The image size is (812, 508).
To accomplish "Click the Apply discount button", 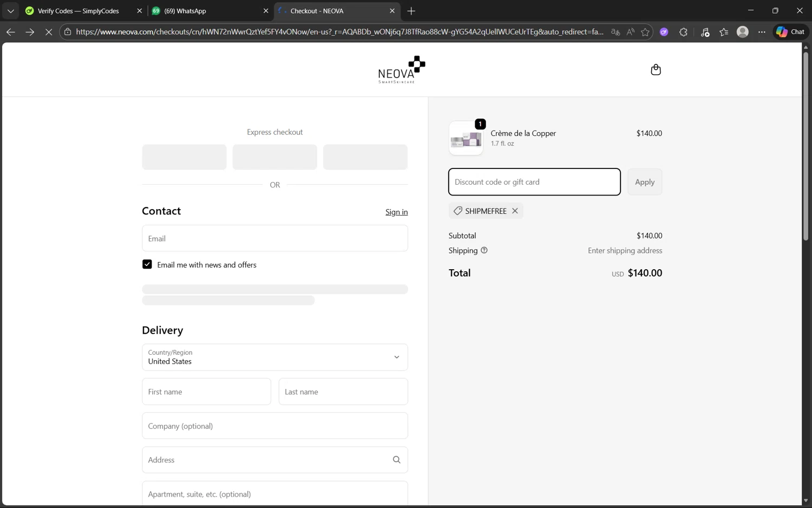I will click(x=645, y=182).
